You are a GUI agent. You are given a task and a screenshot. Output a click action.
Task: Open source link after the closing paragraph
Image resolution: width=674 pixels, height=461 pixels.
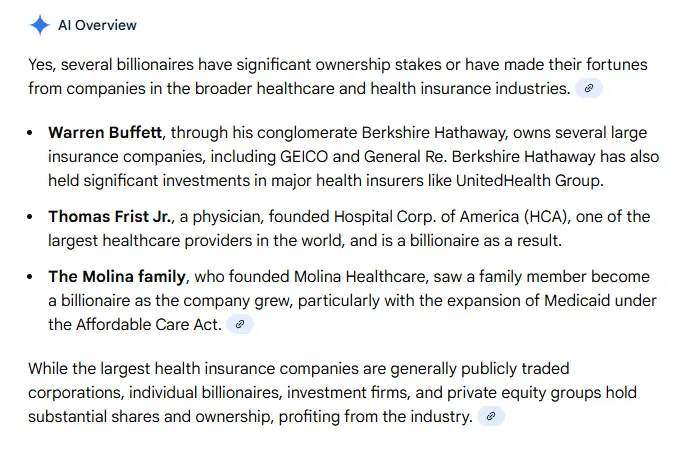491,416
